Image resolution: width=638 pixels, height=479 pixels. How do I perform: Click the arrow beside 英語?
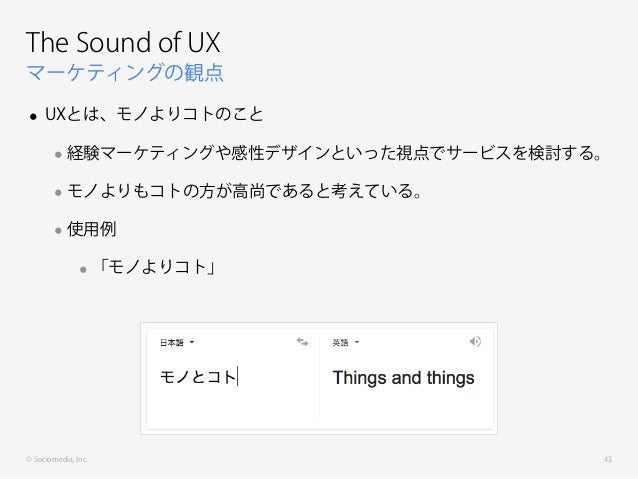(x=357, y=342)
